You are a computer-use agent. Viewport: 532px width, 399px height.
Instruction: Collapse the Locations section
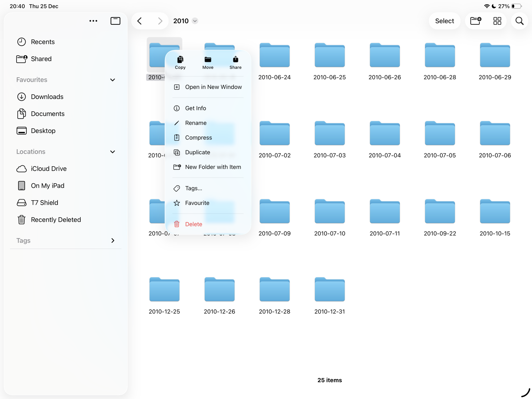tap(113, 152)
